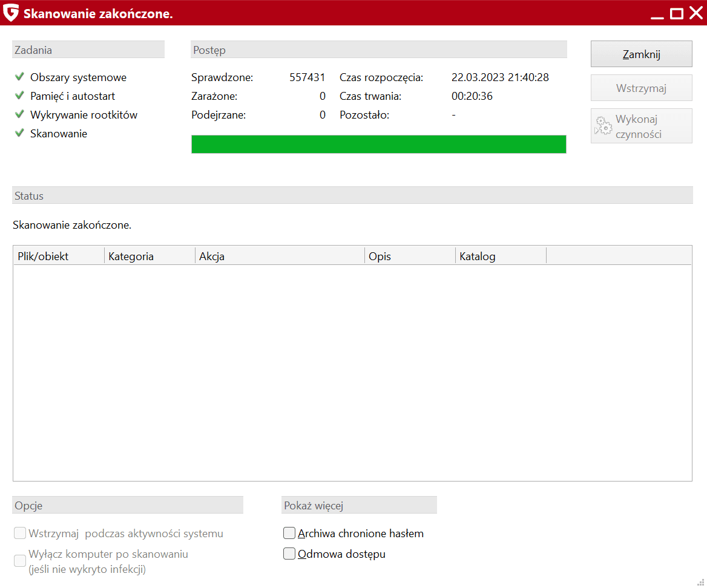Click the green scan progress bar

pyautogui.click(x=378, y=144)
